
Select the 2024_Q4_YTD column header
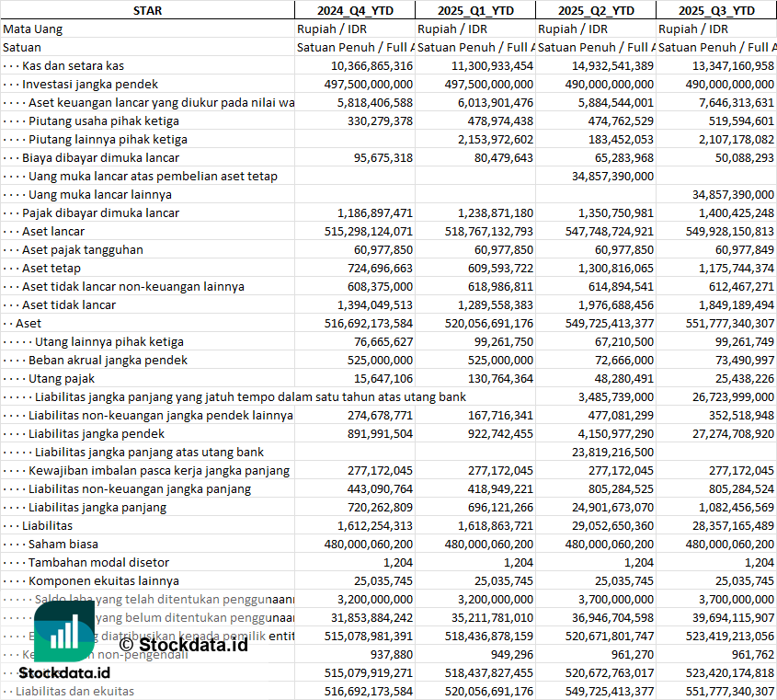tap(354, 10)
